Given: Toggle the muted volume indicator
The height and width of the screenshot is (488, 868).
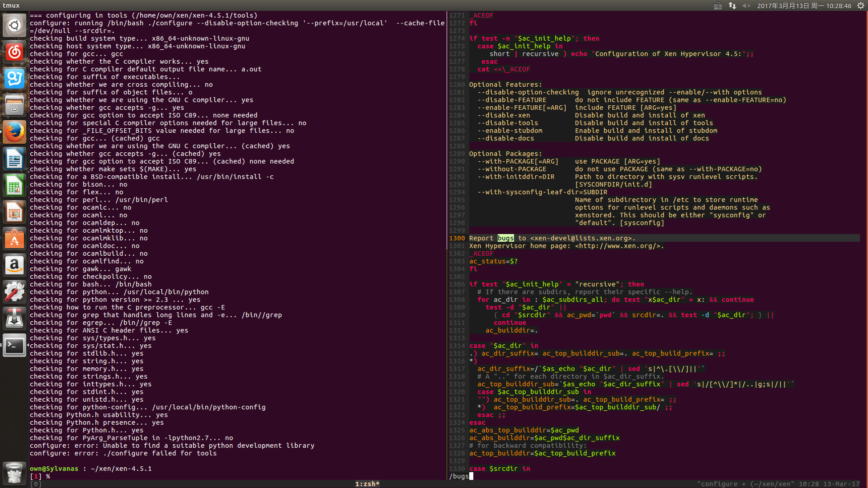Looking at the screenshot, I should tap(746, 6).
